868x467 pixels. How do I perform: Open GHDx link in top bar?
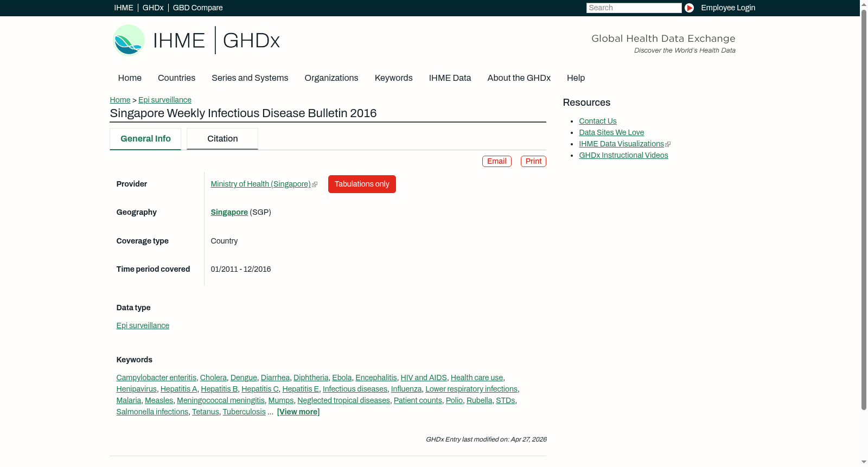pos(153,8)
